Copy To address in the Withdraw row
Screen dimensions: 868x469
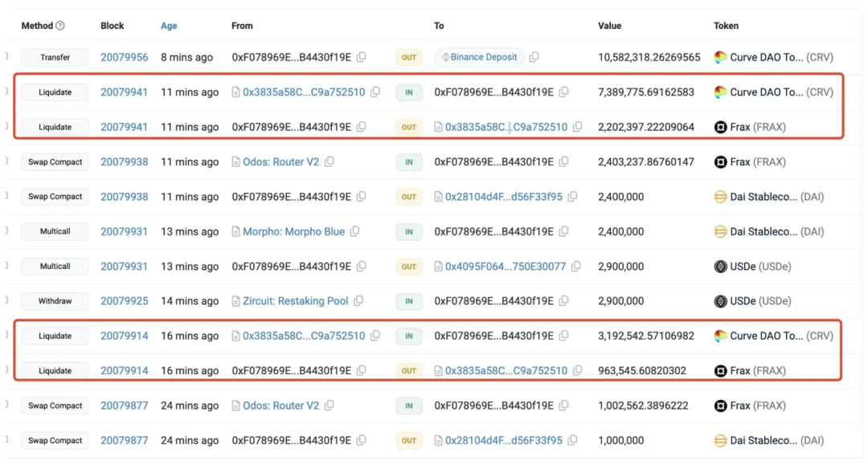point(563,301)
